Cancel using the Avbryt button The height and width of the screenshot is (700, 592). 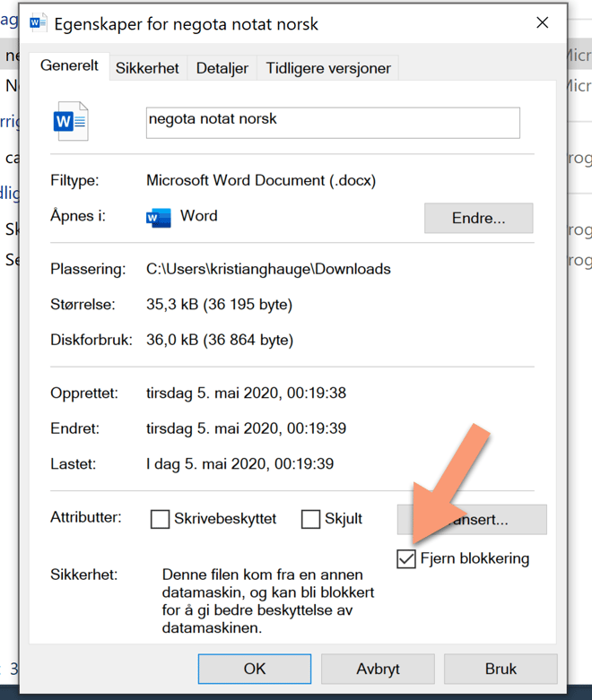378,669
